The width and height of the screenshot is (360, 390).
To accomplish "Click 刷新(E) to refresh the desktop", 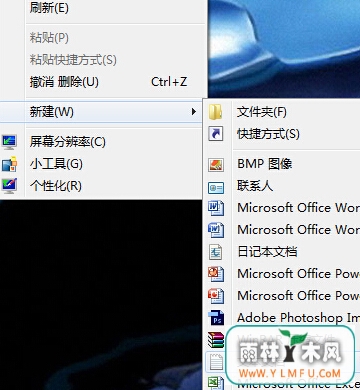I will [49, 8].
